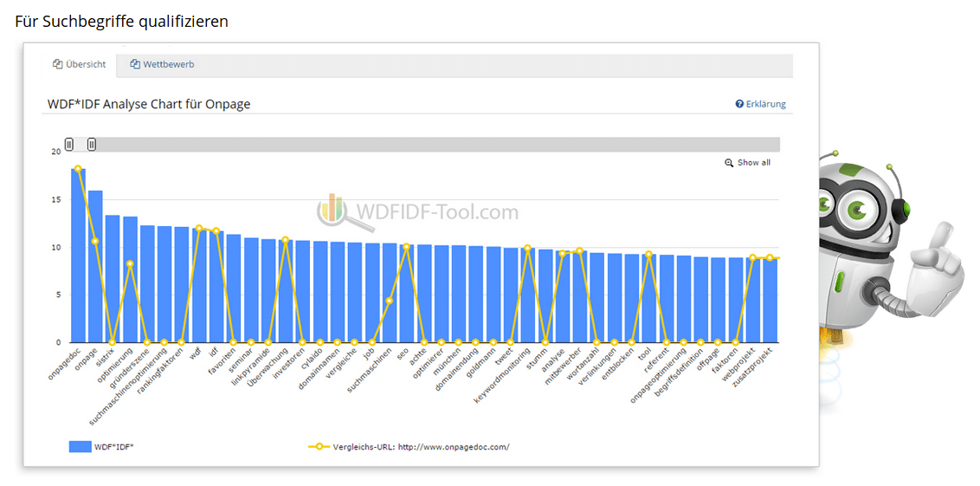The image size is (980, 486).
Task: Click the magnifier icon next to Show all
Action: (x=729, y=163)
